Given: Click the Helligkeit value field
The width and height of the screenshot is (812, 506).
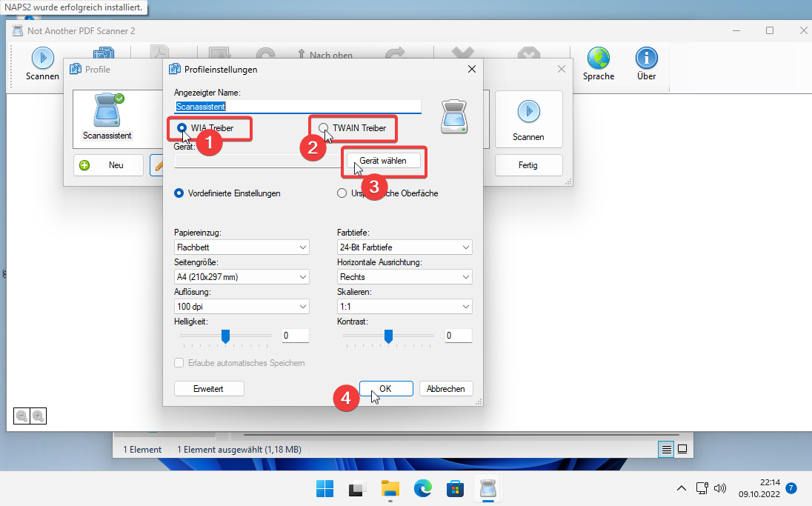Looking at the screenshot, I should [295, 336].
